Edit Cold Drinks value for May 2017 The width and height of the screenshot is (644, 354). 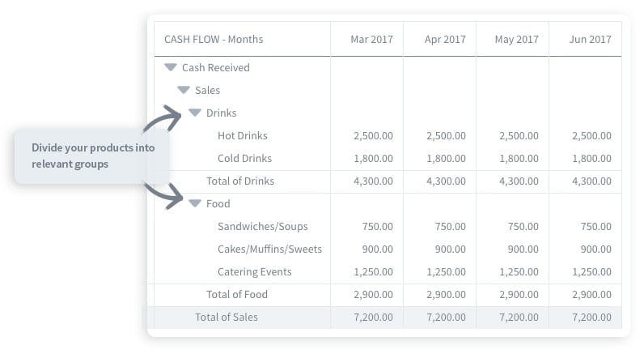[519, 158]
